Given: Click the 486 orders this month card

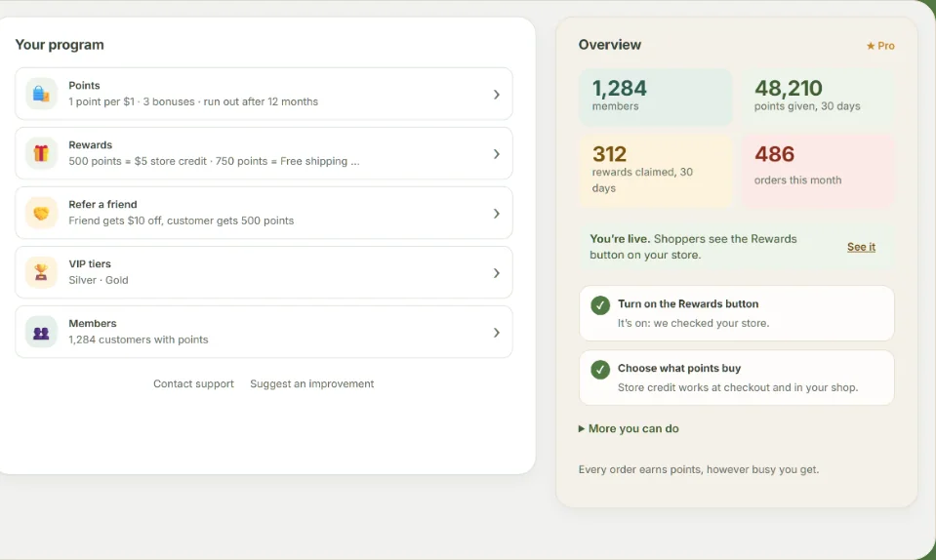Looking at the screenshot, I should (818, 171).
